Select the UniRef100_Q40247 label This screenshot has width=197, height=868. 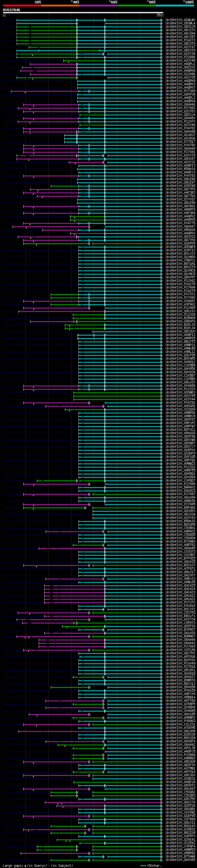tap(180, 159)
